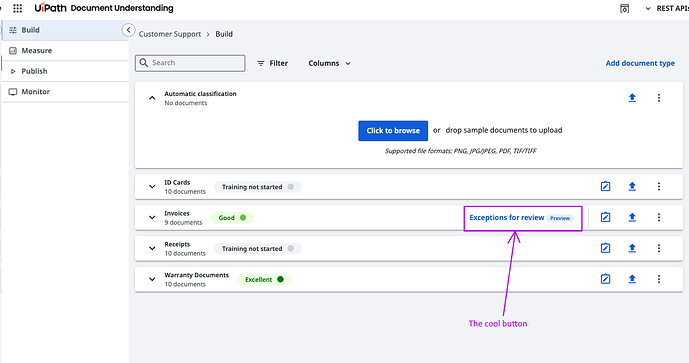
Task: Annotate Invoices documents
Action: (x=606, y=217)
